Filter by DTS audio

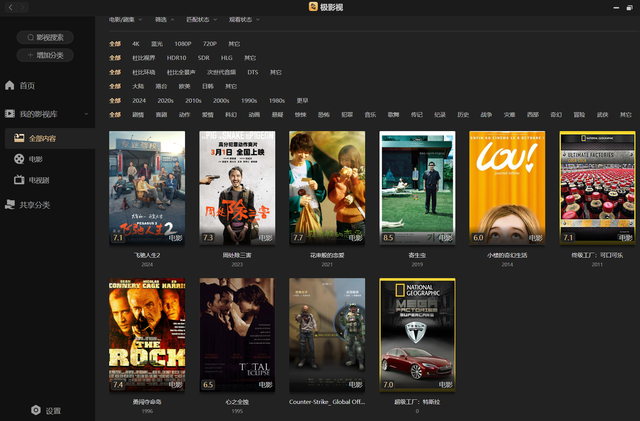pos(253,72)
